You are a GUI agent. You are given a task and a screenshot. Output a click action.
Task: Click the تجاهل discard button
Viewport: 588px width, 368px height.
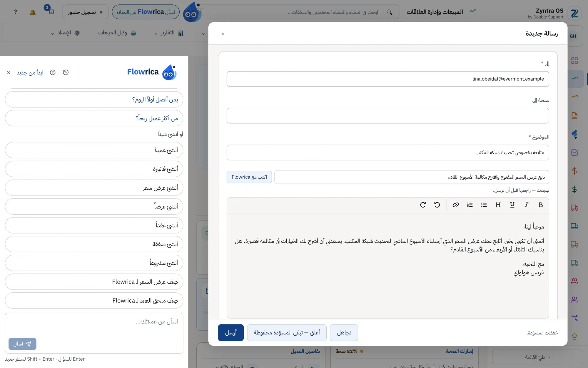344,333
